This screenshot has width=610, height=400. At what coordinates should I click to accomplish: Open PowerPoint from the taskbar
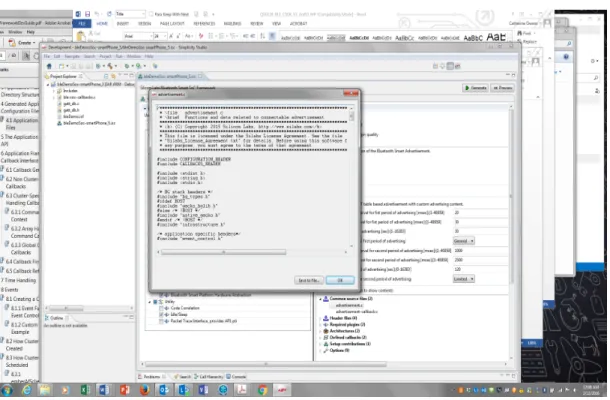(x=124, y=389)
